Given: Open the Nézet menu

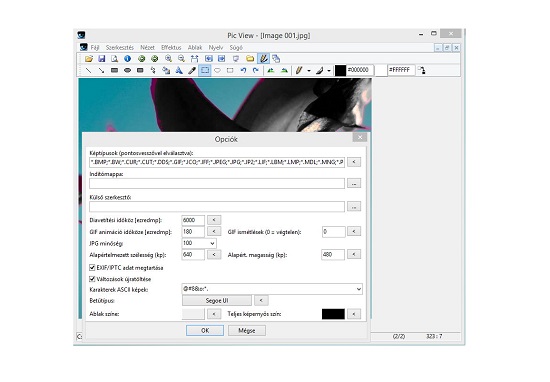Looking at the screenshot, I should point(147,47).
